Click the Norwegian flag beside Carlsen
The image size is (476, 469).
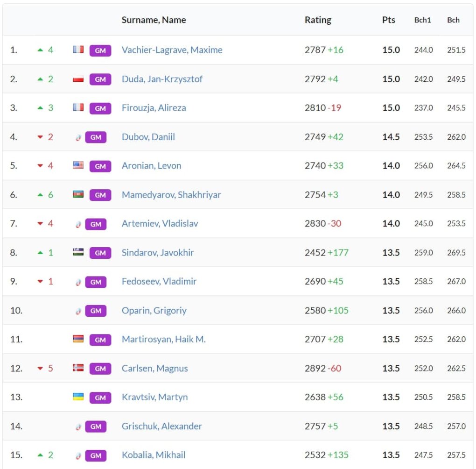[x=78, y=368]
